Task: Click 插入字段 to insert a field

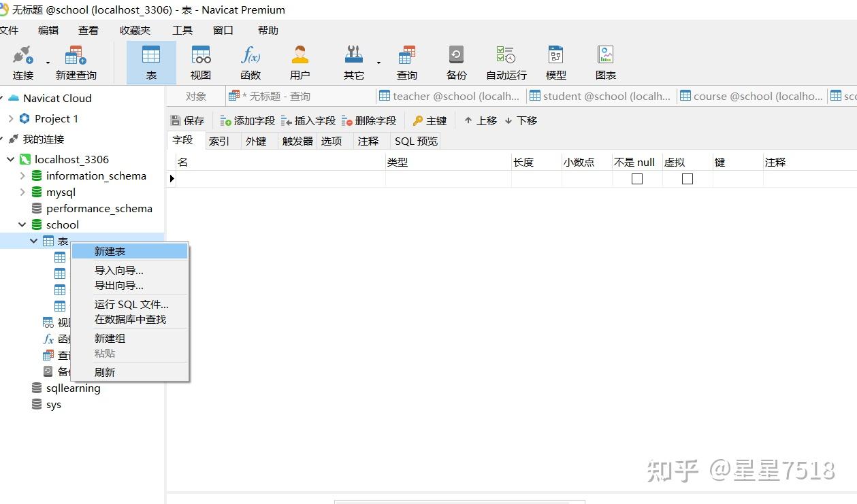Action: 308,120
